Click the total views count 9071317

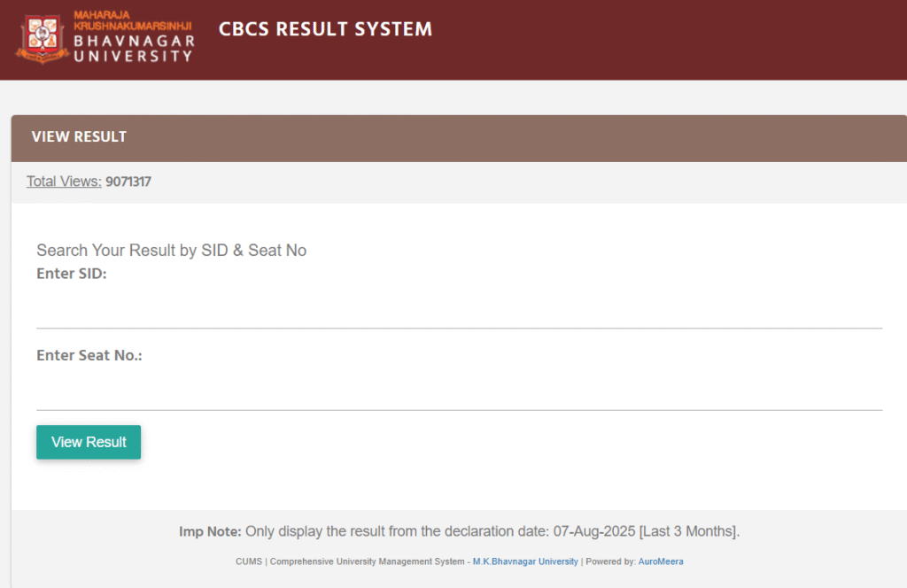128,182
